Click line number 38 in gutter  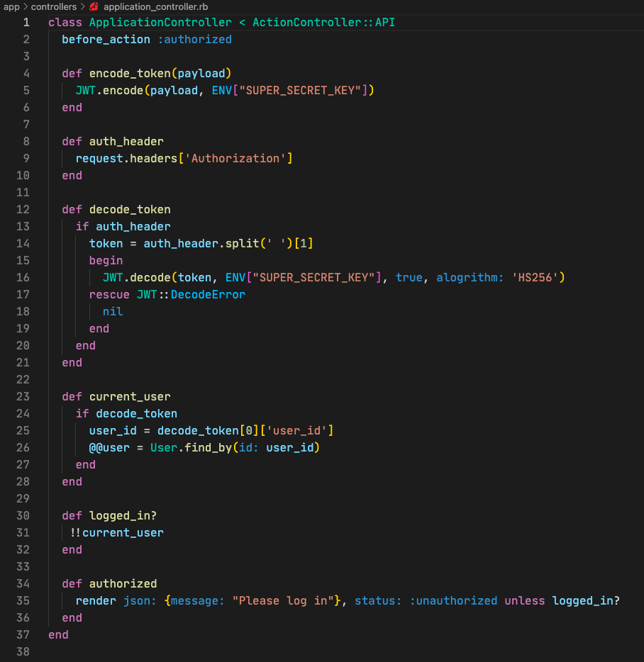[x=23, y=651]
